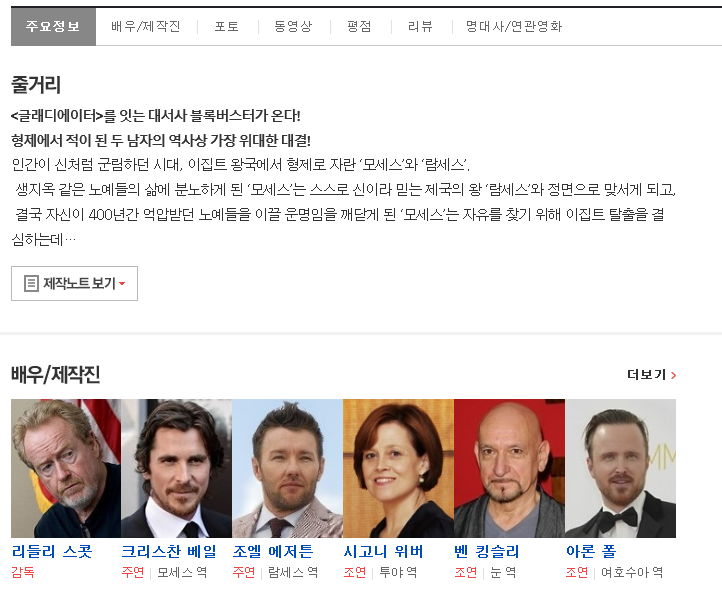Open the 리뷰 tab
The height and width of the screenshot is (604, 722).
(420, 26)
